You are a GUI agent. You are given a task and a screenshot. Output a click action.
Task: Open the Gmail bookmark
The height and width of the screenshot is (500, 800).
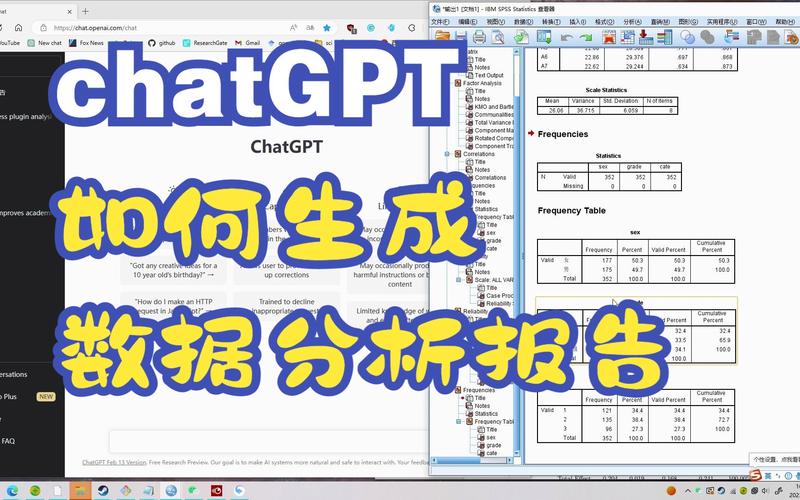247,43
